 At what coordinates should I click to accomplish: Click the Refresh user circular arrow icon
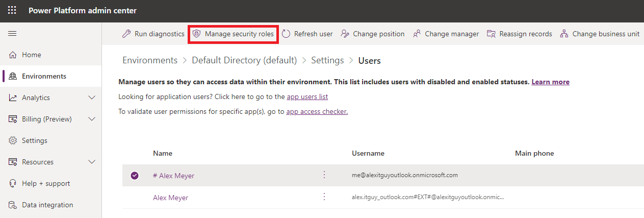pyautogui.click(x=286, y=34)
